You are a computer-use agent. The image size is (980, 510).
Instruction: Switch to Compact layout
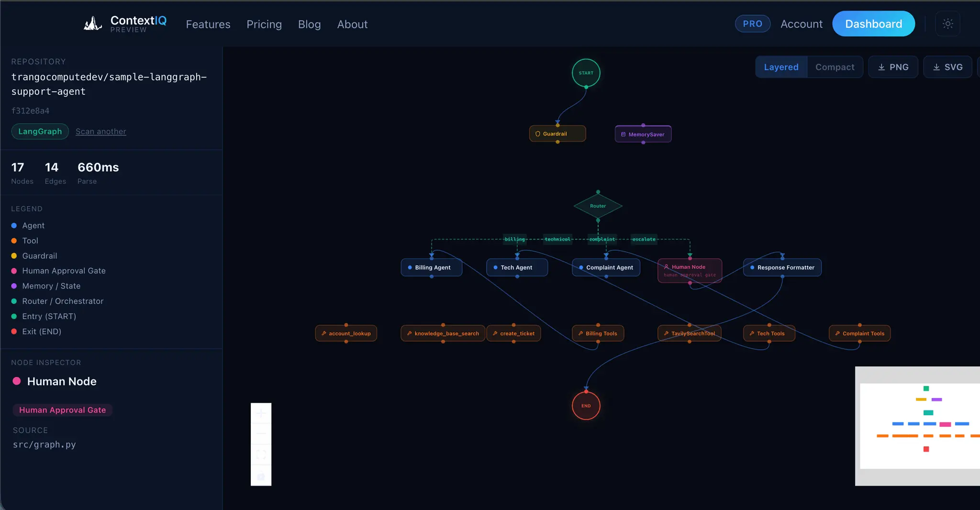[835, 67]
